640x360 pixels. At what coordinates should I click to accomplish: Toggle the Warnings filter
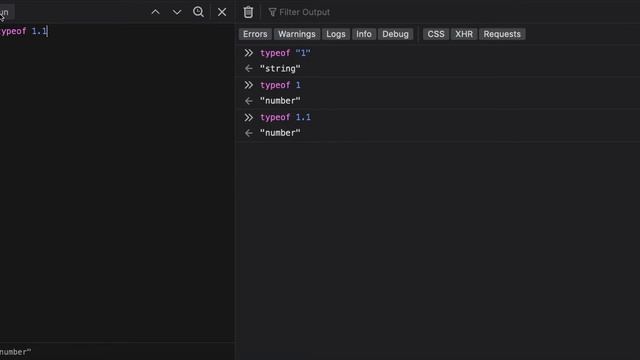pos(297,34)
